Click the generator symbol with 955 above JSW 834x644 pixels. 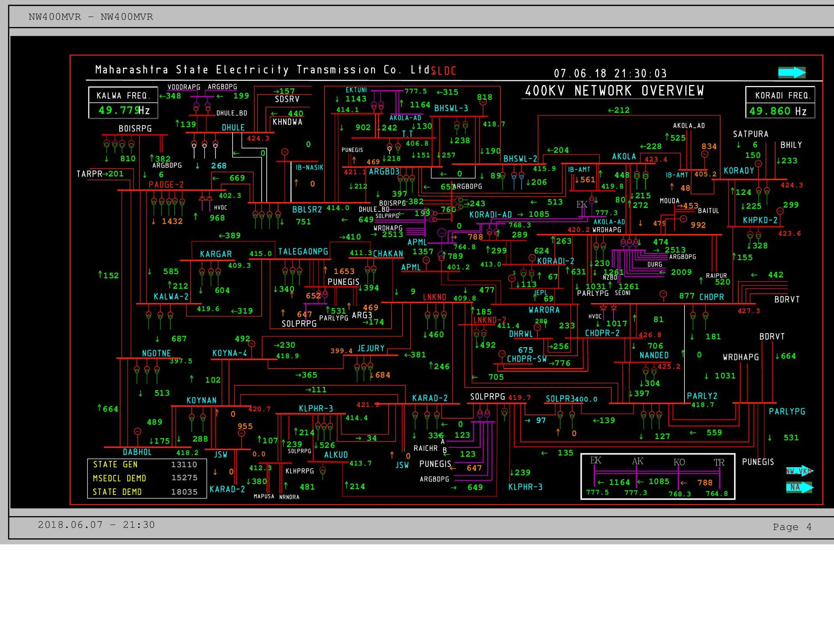pyautogui.click(x=241, y=433)
